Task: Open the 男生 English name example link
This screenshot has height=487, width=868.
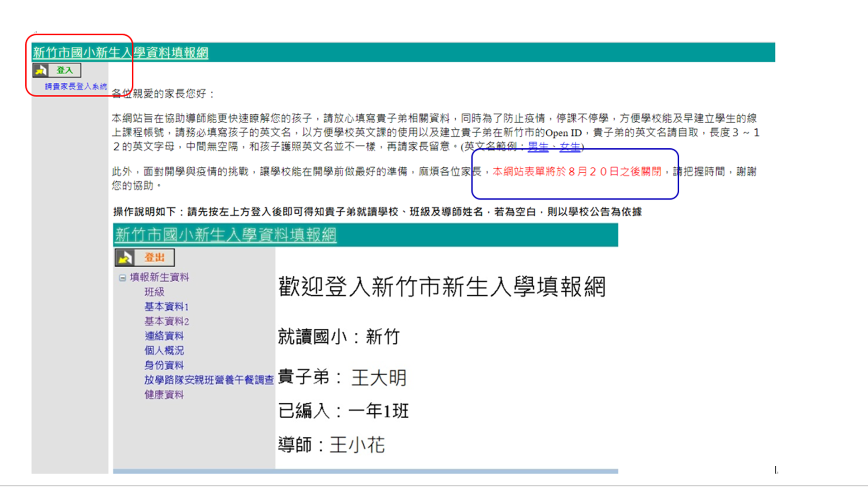Action: 538,147
